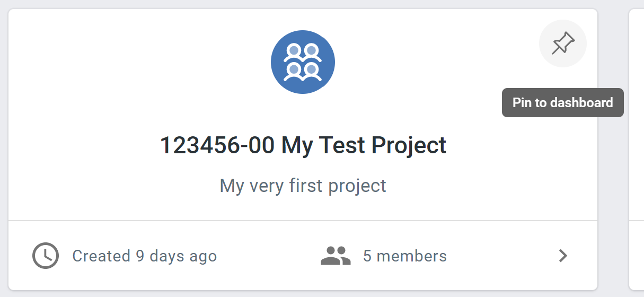644x297 pixels.
Task: Click empty card area left of avatar
Action: coord(138,62)
